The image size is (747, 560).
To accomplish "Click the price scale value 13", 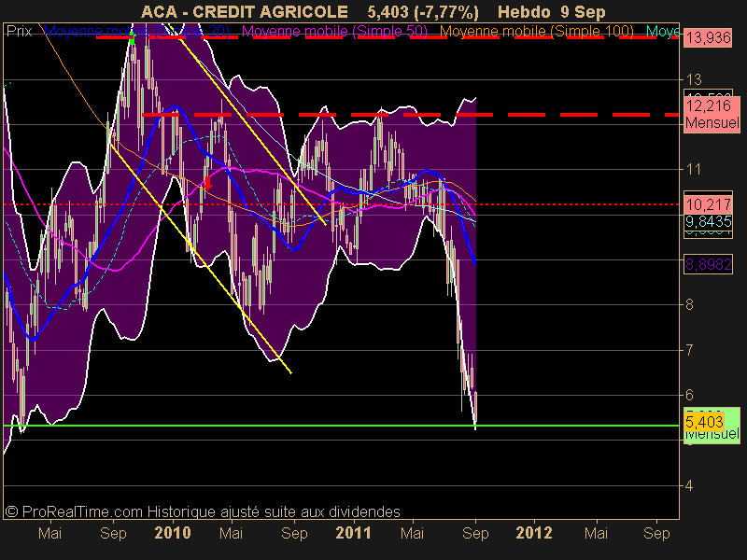I will pyautogui.click(x=694, y=79).
